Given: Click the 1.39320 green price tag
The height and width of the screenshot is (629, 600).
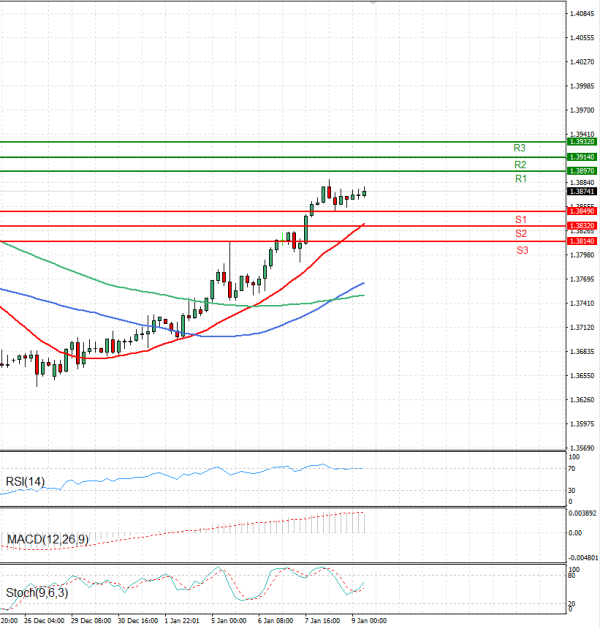Looking at the screenshot, I should pyautogui.click(x=582, y=142).
